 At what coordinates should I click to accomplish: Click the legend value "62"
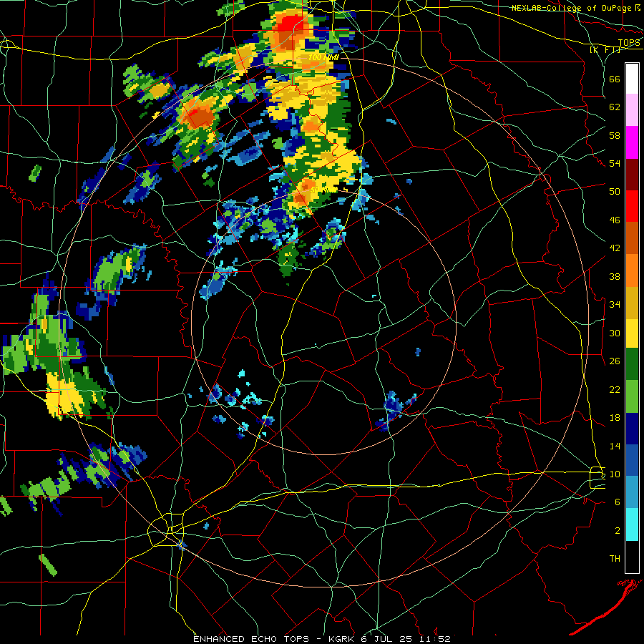615,107
